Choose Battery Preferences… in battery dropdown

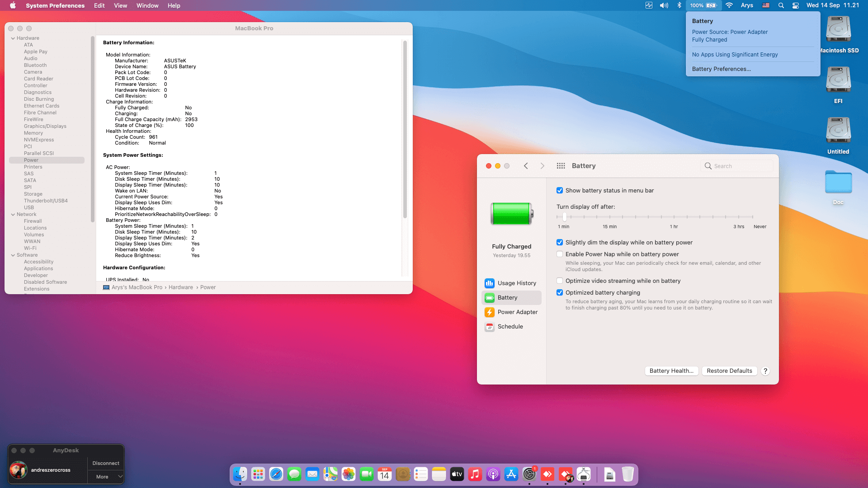tap(722, 69)
